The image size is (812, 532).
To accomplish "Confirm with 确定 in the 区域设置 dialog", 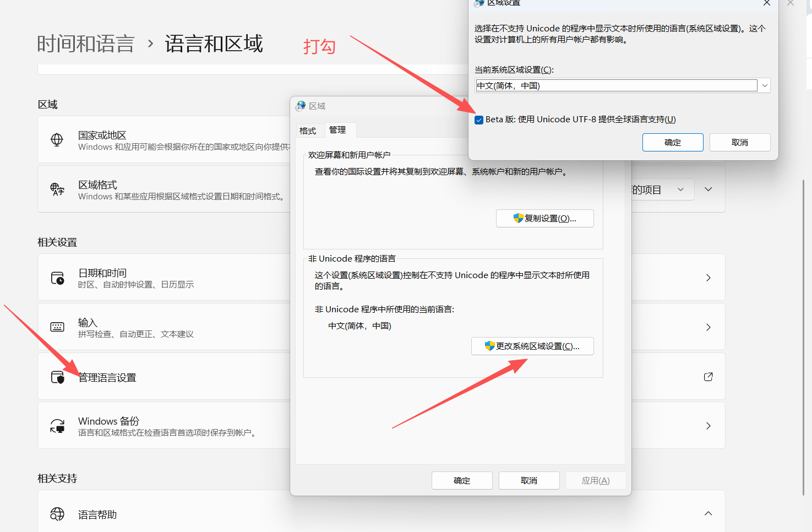I will point(673,142).
